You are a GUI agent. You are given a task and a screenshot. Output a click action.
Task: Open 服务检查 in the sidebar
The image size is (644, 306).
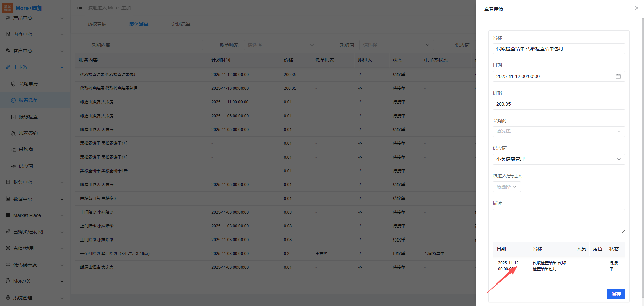pyautogui.click(x=28, y=117)
